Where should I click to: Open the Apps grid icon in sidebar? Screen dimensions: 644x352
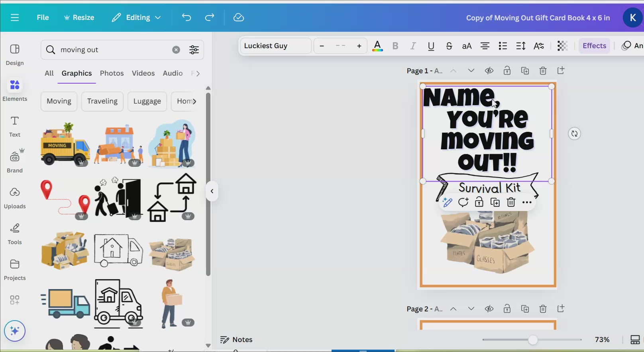15,300
